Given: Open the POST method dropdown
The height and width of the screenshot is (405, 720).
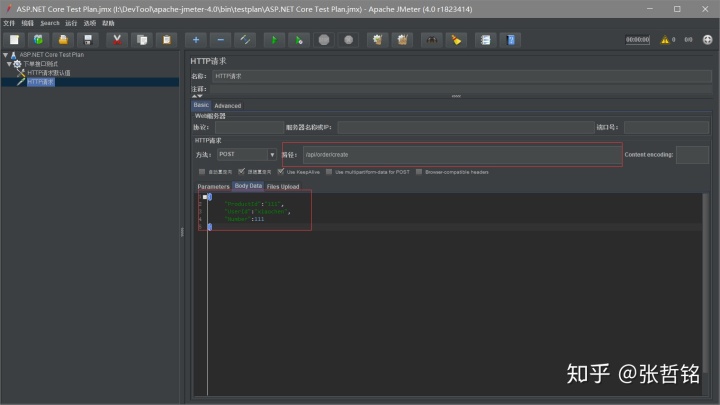Looking at the screenshot, I should (x=272, y=154).
